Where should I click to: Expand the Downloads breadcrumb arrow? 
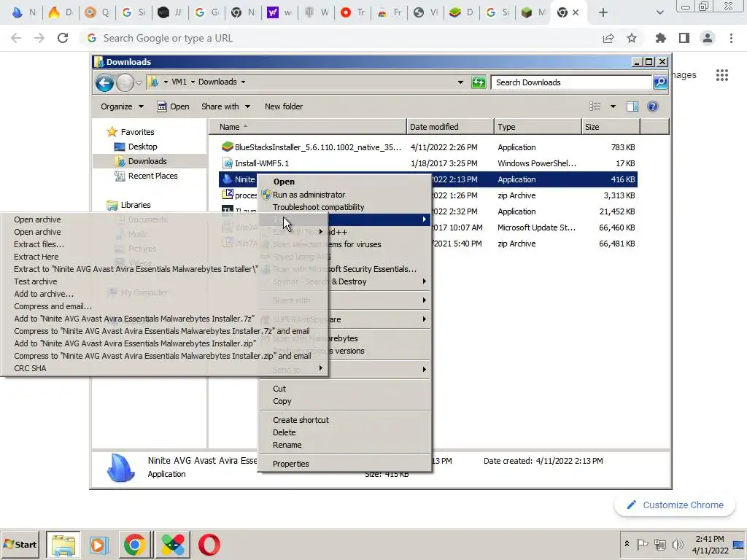(x=243, y=82)
